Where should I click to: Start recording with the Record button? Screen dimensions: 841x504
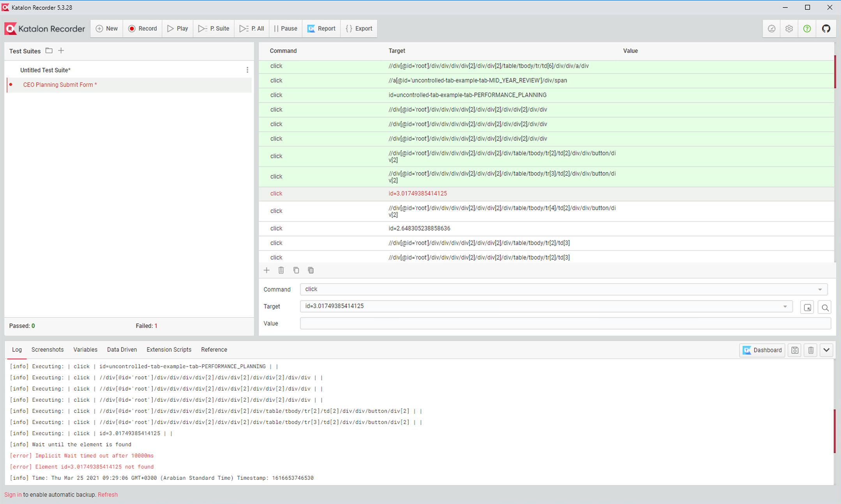143,28
